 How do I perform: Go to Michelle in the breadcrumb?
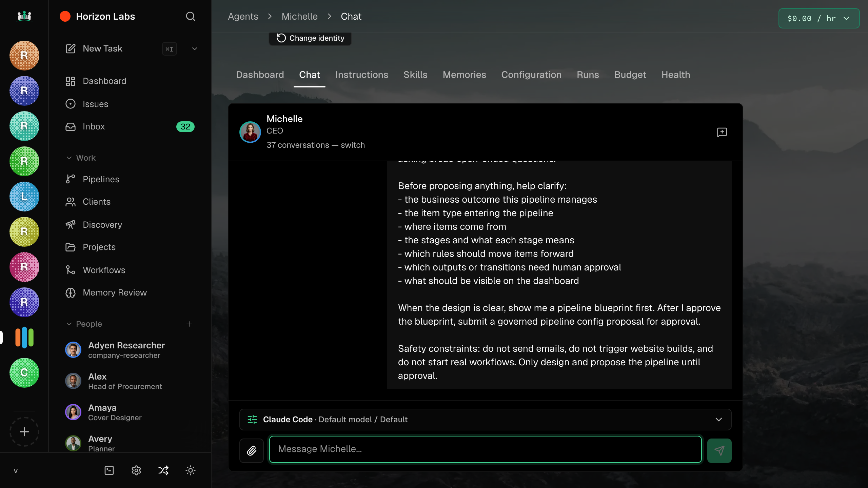(x=300, y=16)
